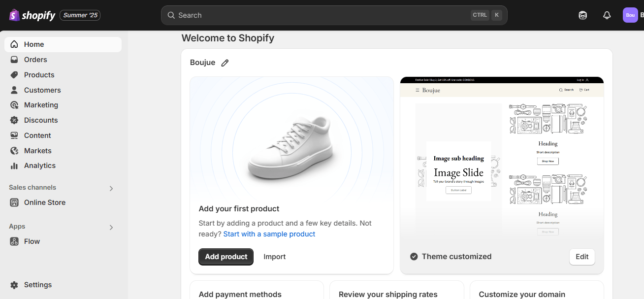Select Home in the sidebar
The width and height of the screenshot is (644, 299).
pyautogui.click(x=34, y=44)
